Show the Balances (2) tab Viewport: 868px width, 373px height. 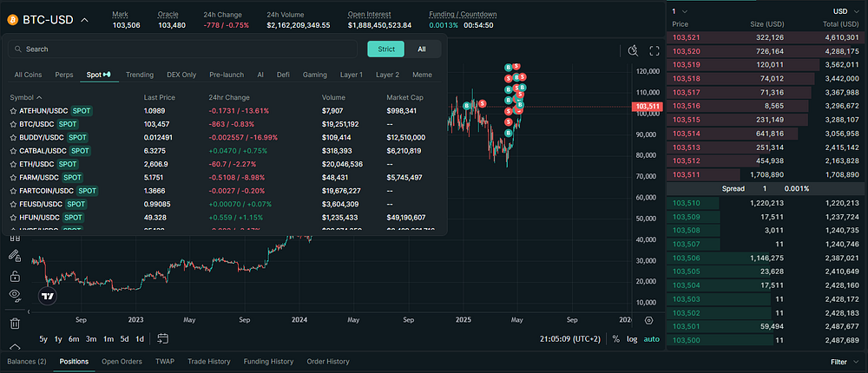pos(27,362)
